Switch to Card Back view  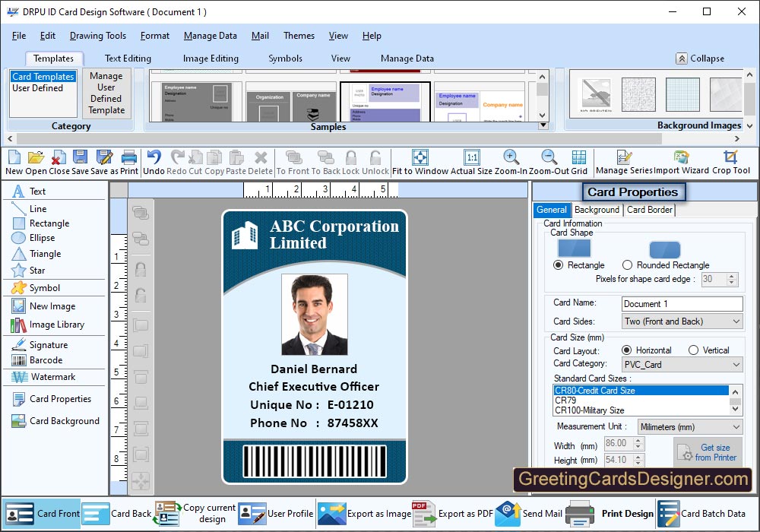(117, 514)
